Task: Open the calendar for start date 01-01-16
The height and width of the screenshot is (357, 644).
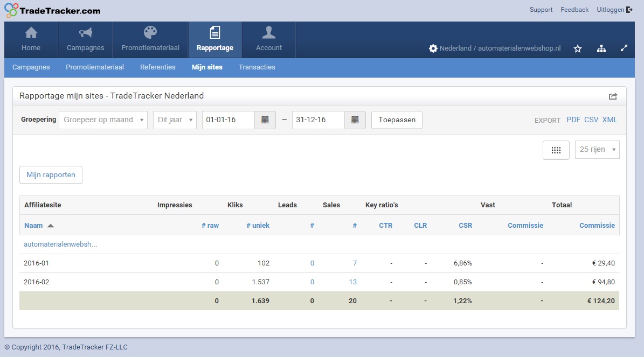Action: [265, 120]
